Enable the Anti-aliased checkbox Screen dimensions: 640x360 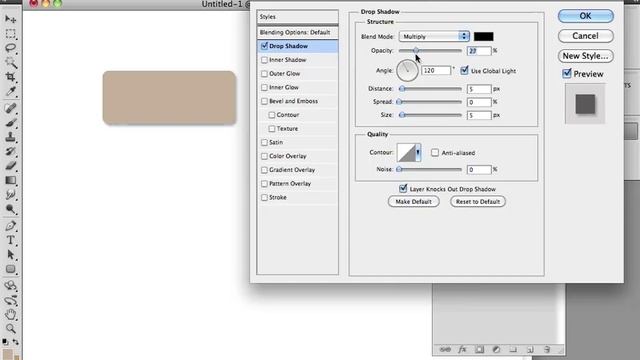(x=435, y=152)
